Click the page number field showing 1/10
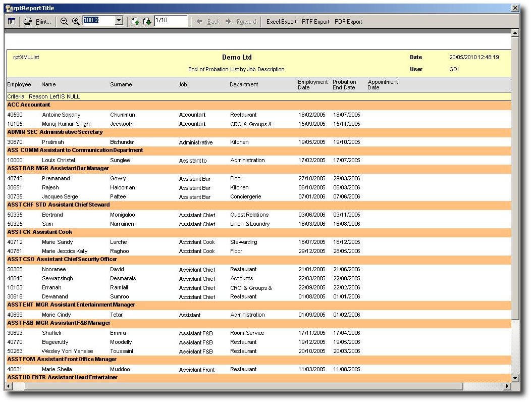This screenshot has height=403, width=532. (x=170, y=21)
